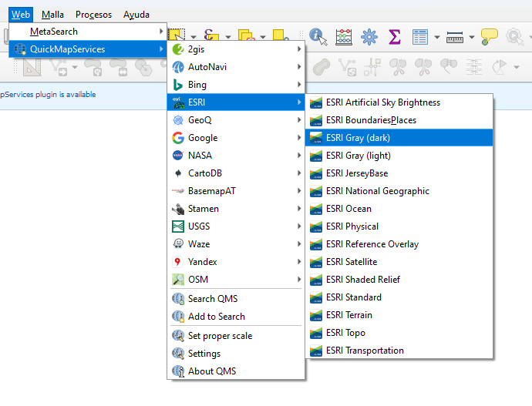This screenshot has height=406, width=532.
Task: Add ESRI Gray (light) basemap
Action: [x=399, y=155]
